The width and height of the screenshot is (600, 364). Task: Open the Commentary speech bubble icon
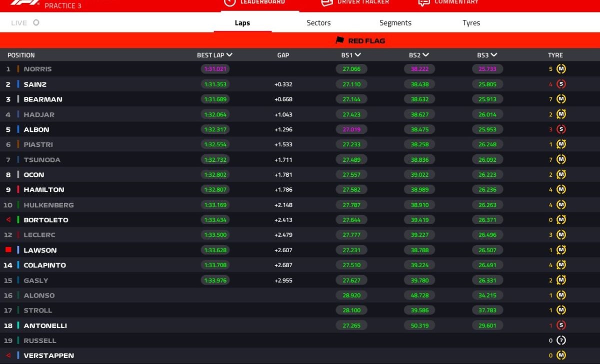click(423, 2)
